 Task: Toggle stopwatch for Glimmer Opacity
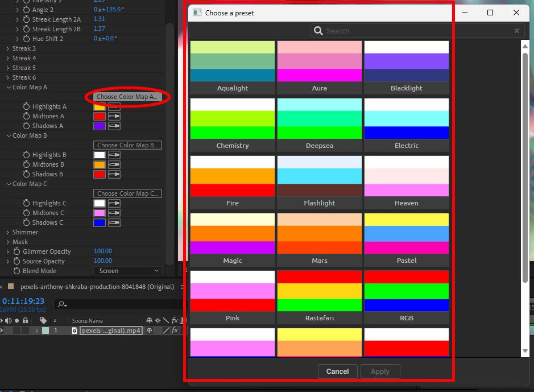tap(16, 251)
